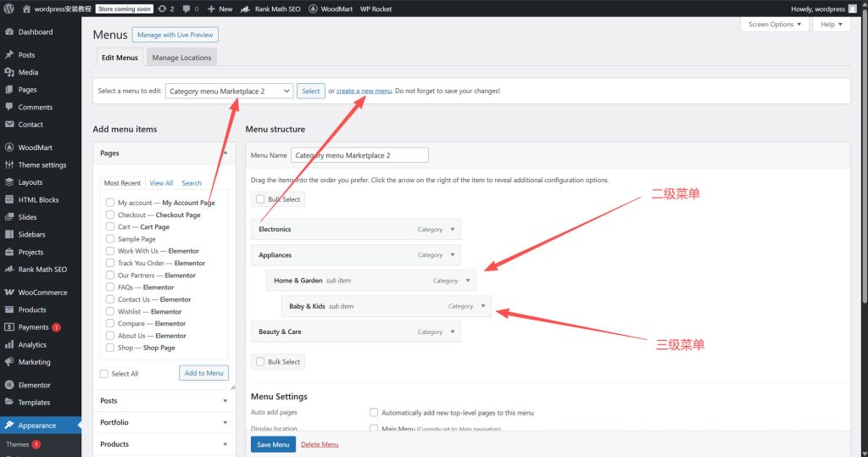Click the Save Menu button
Screen dimensions: 868x457
coord(273,444)
